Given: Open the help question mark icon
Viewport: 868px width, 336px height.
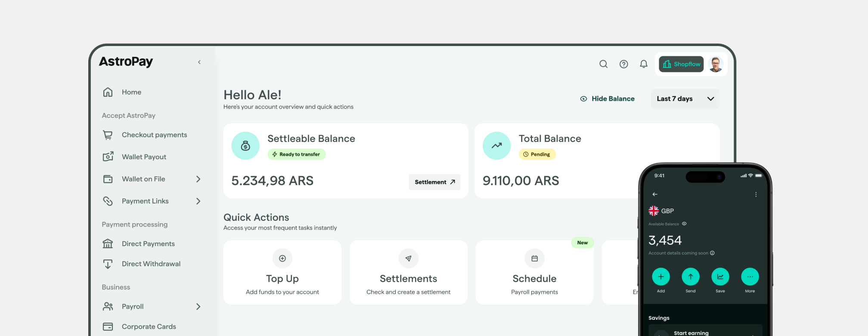Looking at the screenshot, I should click(624, 64).
